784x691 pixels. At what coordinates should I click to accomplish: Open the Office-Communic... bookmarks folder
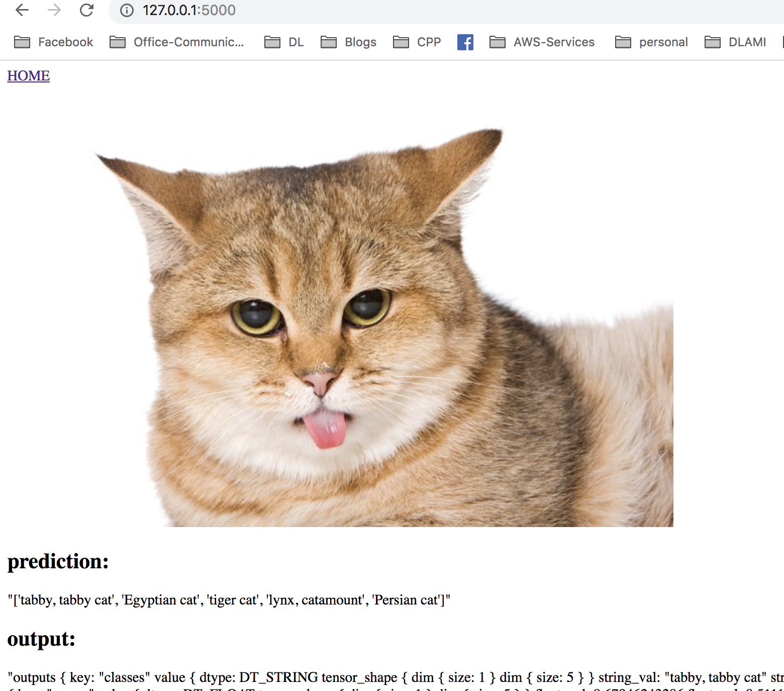coord(177,42)
